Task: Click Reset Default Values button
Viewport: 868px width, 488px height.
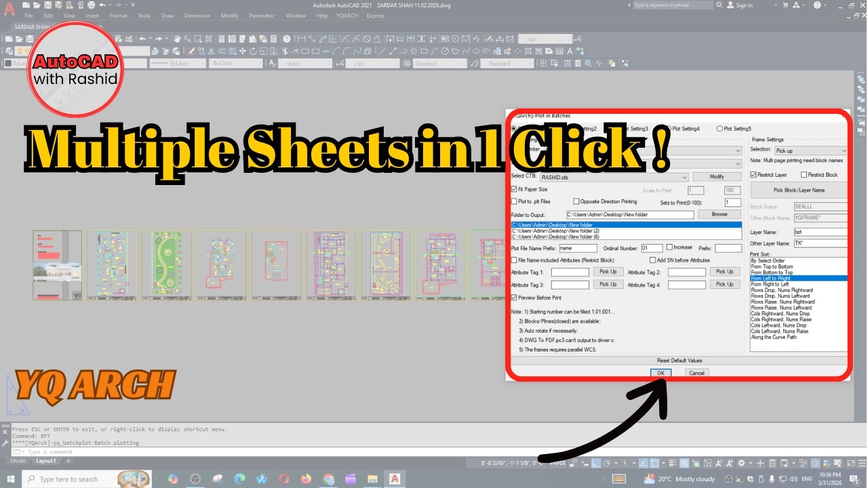Action: point(679,361)
